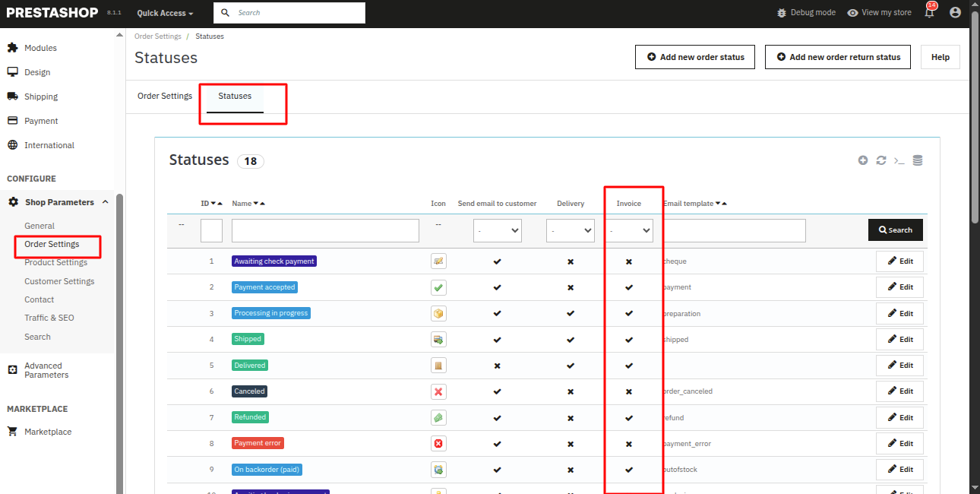Click the Delivered status icon

click(438, 366)
